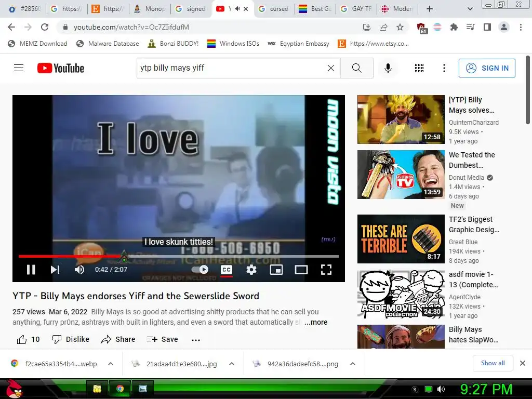Open YouTube settings three-dot menu
Image resolution: width=532 pixels, height=399 pixels.
(444, 68)
